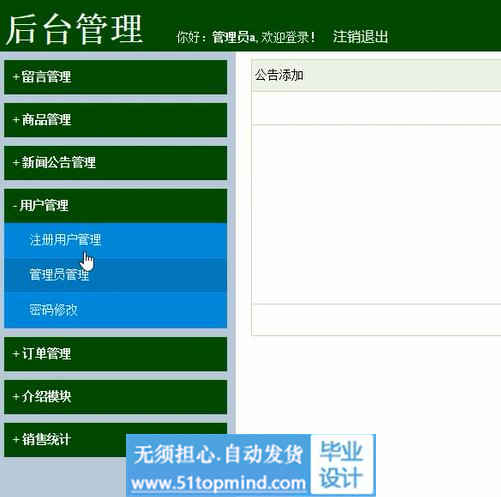This screenshot has height=497, width=501.
Task: Click the 管理员a username text
Action: tap(234, 37)
